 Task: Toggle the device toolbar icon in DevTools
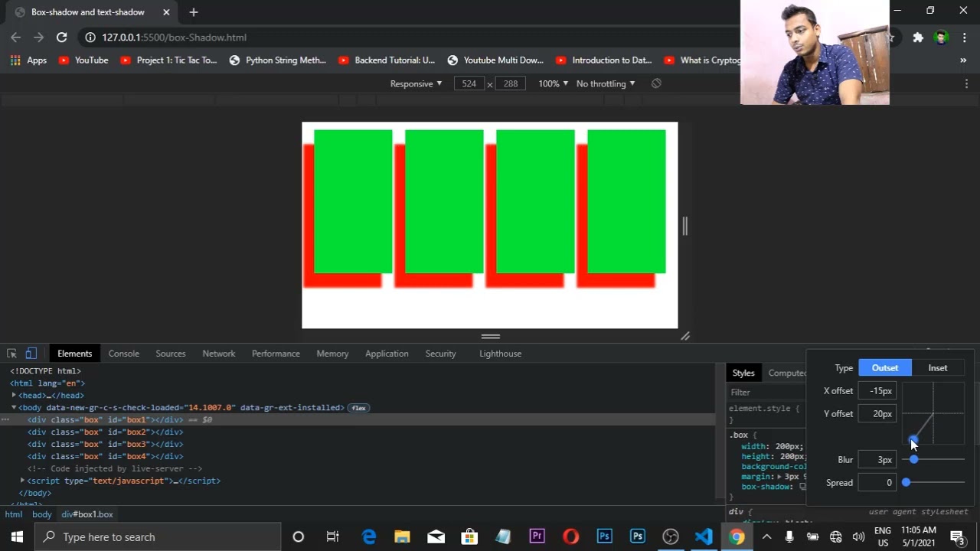pyautogui.click(x=31, y=354)
